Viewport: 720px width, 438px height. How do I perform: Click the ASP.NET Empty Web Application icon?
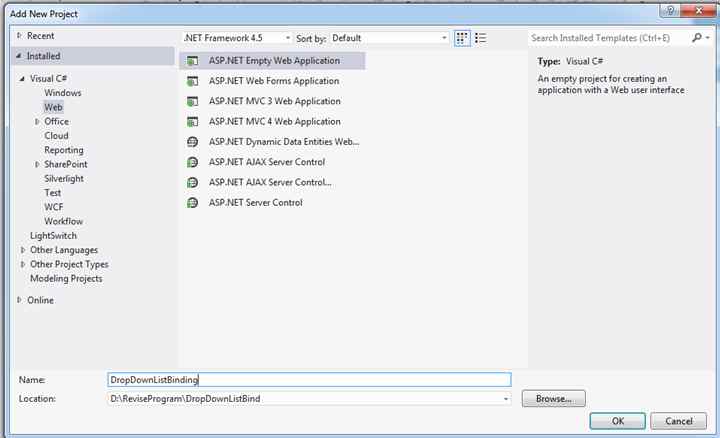point(192,61)
